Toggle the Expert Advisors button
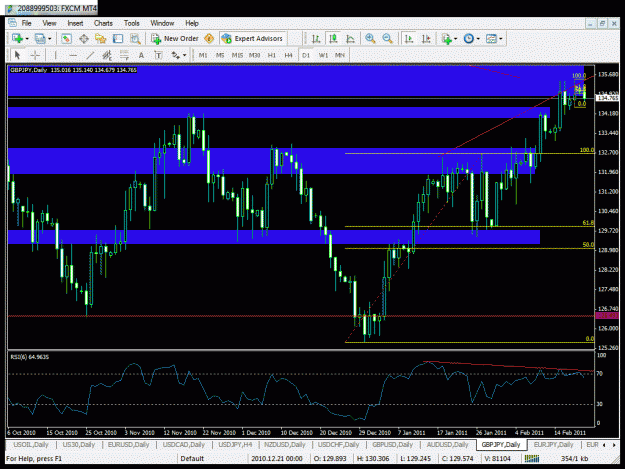Image resolution: width=625 pixels, height=469 pixels. coord(253,39)
